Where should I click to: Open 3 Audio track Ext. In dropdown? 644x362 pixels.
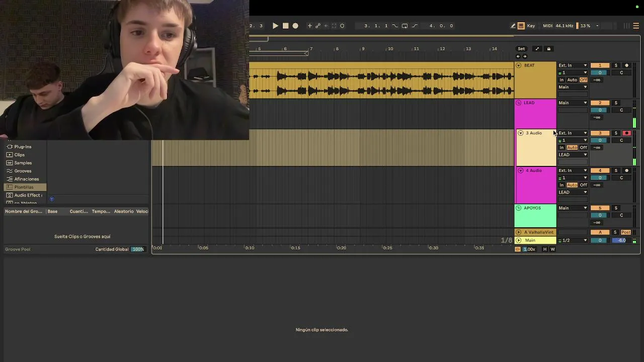tap(573, 133)
